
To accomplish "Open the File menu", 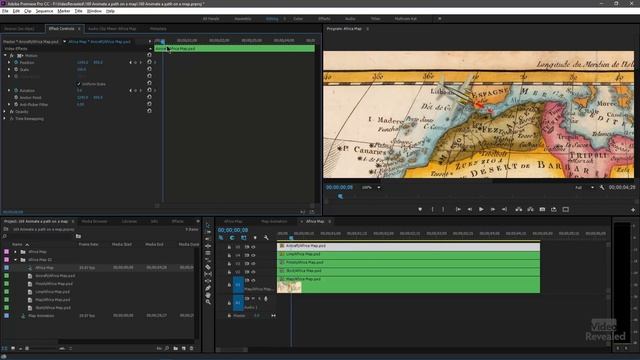I will click(x=5, y=11).
